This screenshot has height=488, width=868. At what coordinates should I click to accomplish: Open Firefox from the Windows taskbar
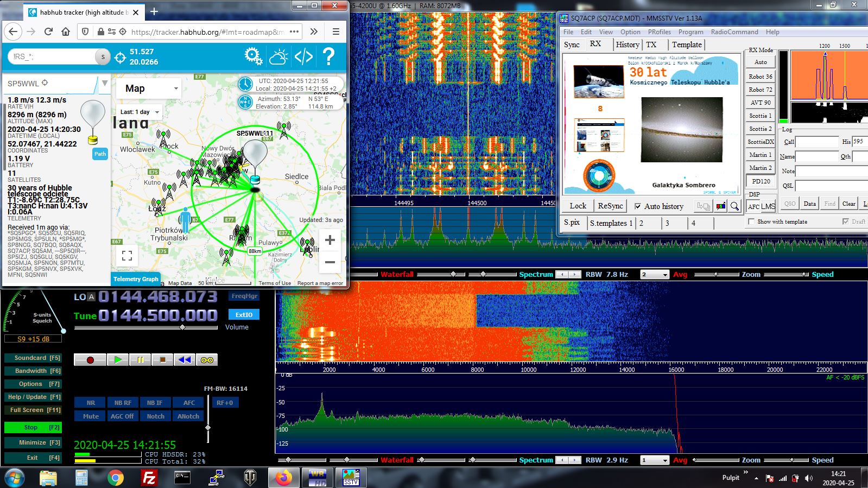click(x=283, y=478)
